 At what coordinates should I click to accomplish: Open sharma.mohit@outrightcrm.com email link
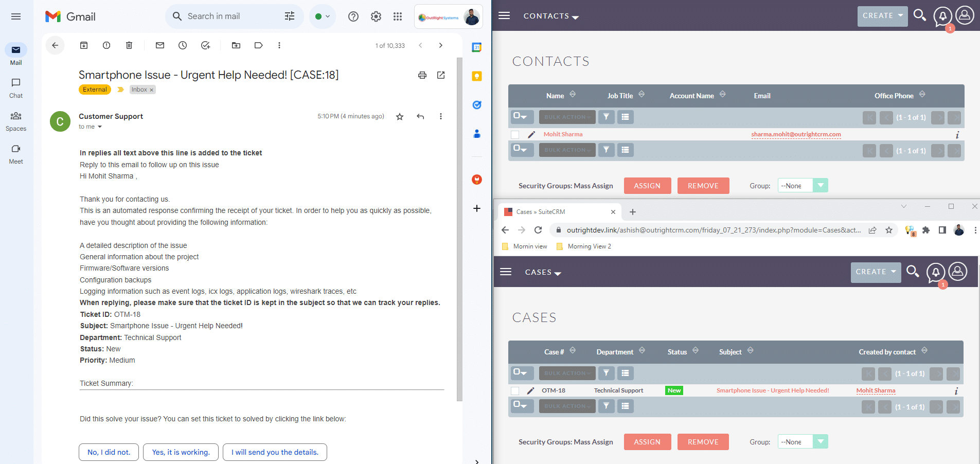coord(796,135)
